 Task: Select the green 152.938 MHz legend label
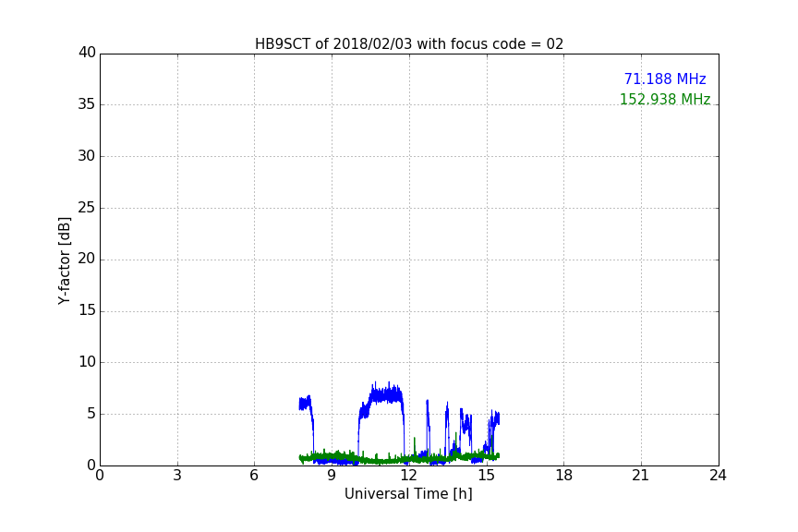coord(664,100)
